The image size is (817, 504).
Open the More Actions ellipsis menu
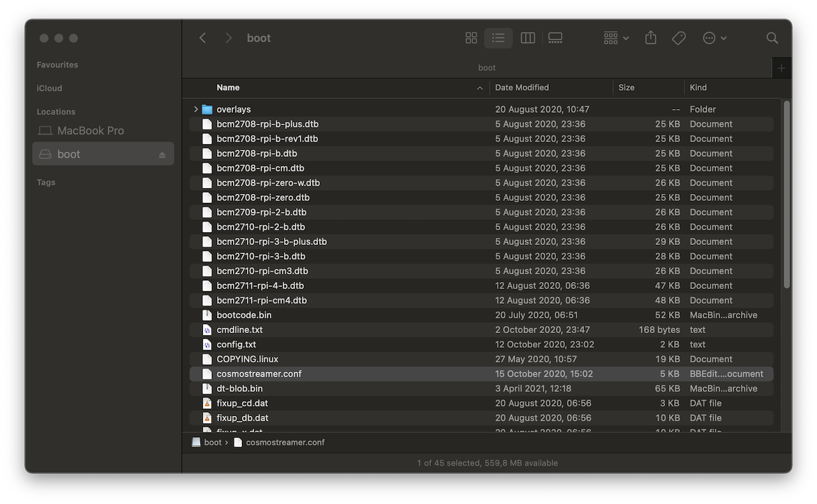coord(714,38)
